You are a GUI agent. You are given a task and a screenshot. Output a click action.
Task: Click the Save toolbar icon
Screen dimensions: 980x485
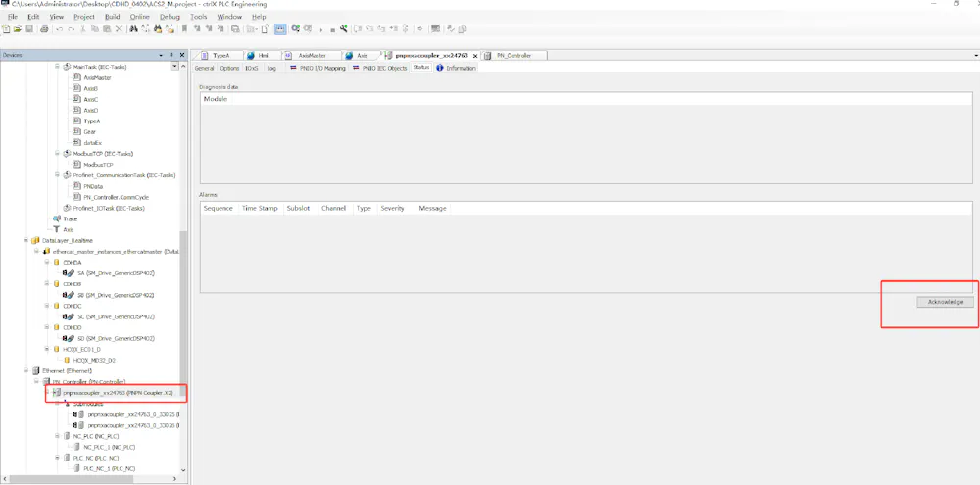click(28, 28)
